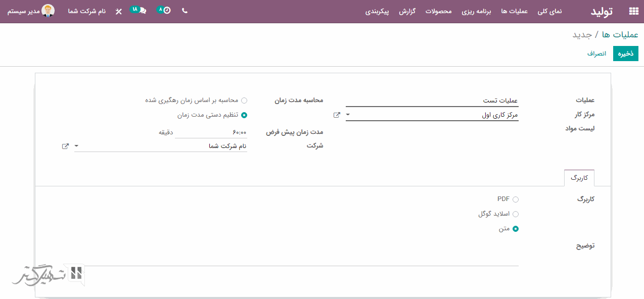Select 'تنظیم دستی مدت زمان' radio option

(244, 115)
